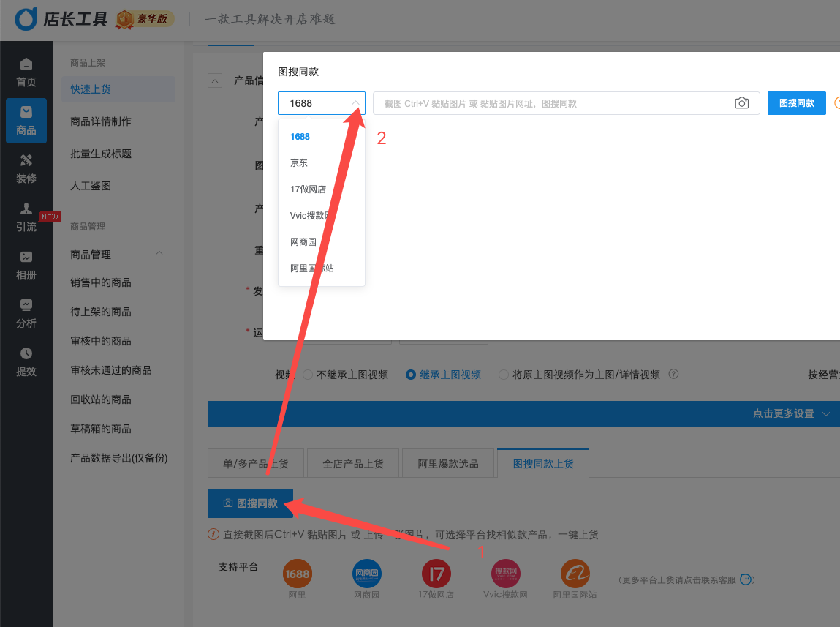
Task: Choose 17做网店 in the dropdown list
Action: (322, 189)
